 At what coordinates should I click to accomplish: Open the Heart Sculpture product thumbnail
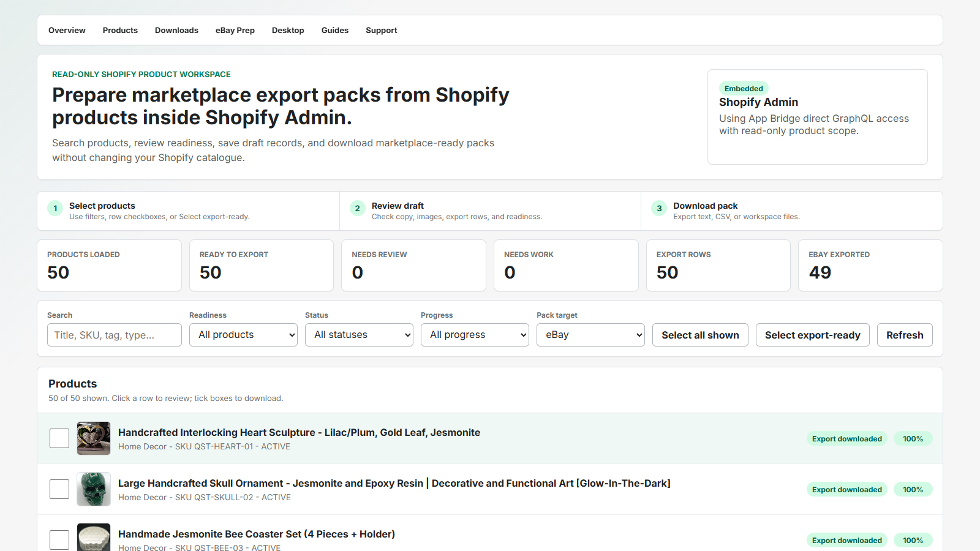(x=94, y=438)
